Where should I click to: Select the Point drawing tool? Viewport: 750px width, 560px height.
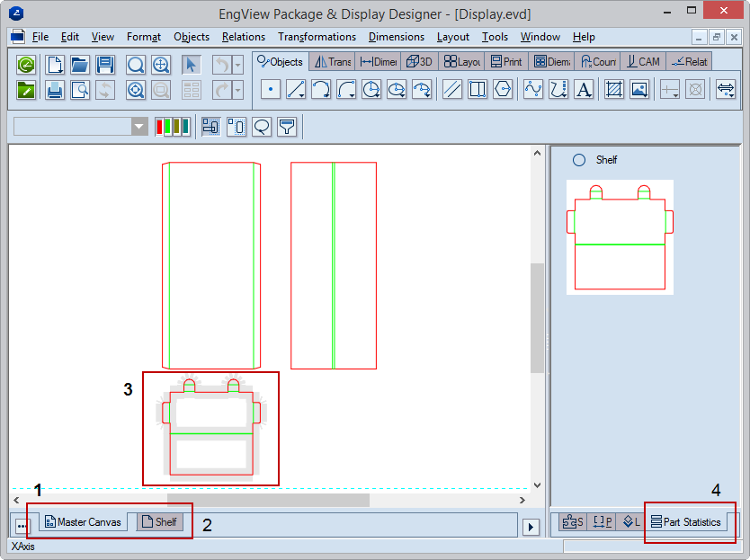[x=271, y=90]
